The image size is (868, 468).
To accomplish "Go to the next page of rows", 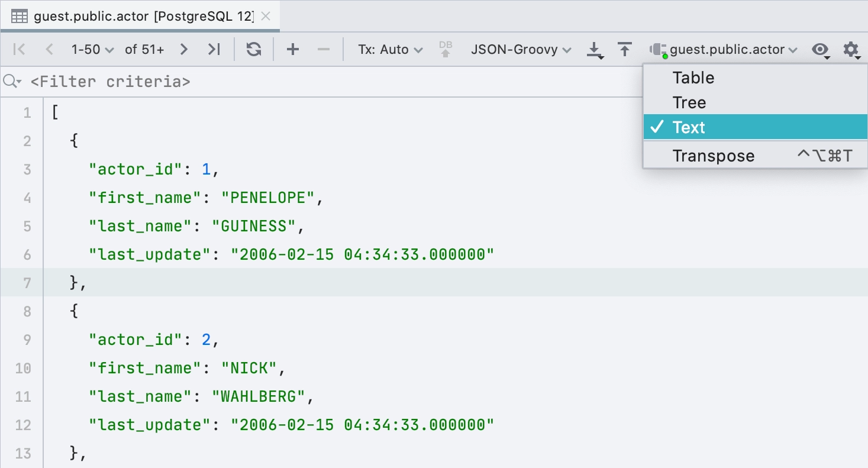I will (184, 49).
